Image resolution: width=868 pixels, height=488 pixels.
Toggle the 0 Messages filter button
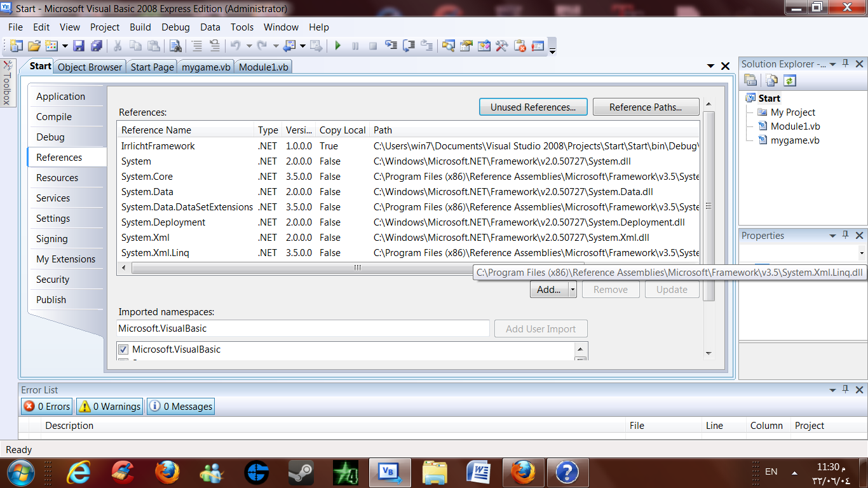click(180, 407)
